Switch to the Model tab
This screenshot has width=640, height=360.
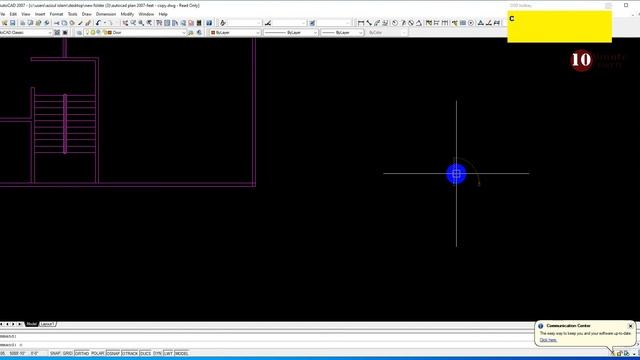point(31,324)
